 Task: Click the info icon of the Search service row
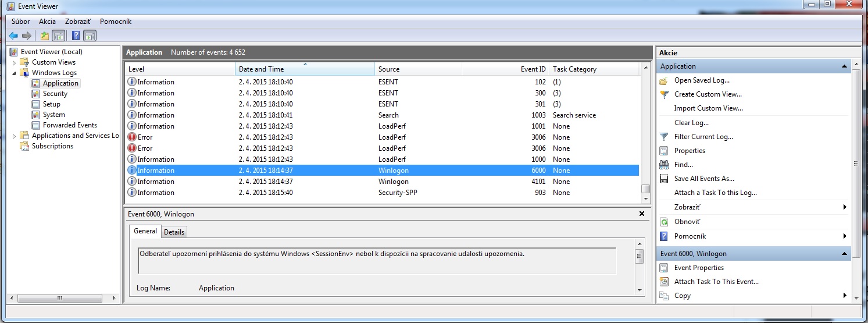pos(132,115)
